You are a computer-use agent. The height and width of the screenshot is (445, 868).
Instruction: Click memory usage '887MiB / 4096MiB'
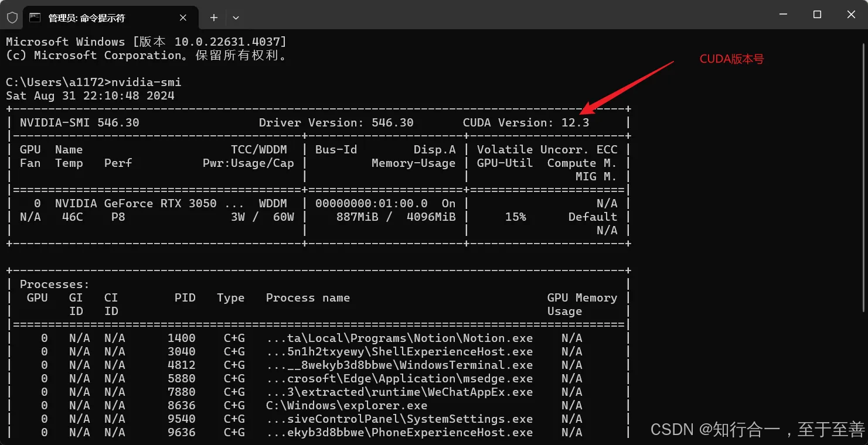[396, 217]
